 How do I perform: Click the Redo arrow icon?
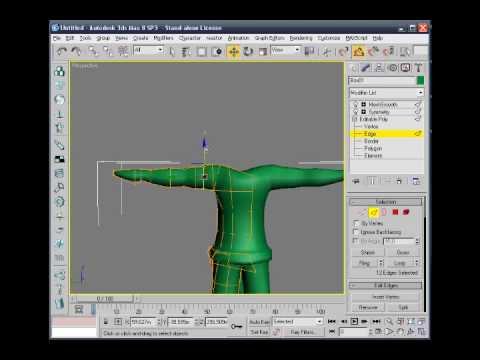[76, 51]
